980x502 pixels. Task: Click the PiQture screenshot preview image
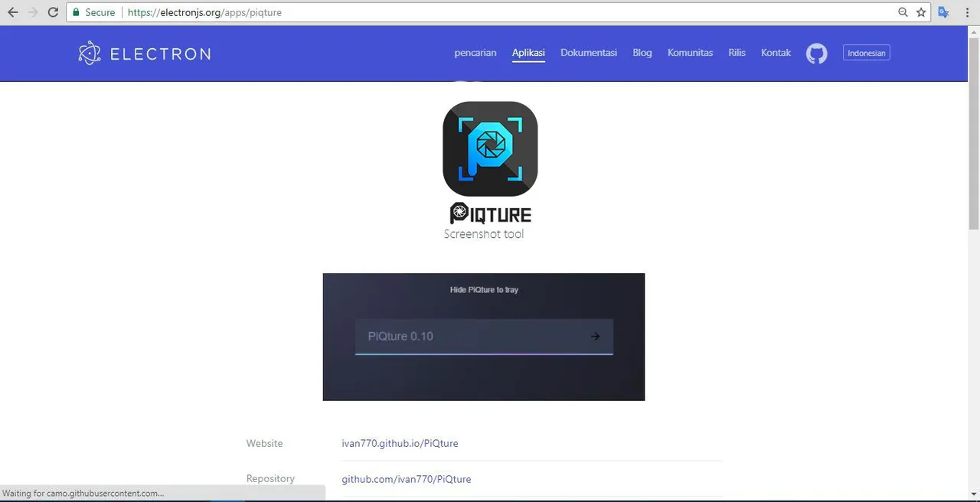484,337
